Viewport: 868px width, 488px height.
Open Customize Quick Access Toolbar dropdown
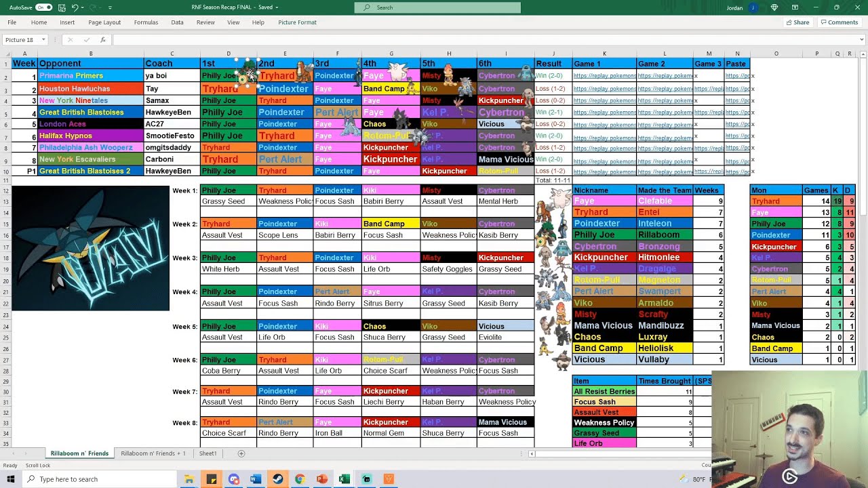click(x=110, y=7)
